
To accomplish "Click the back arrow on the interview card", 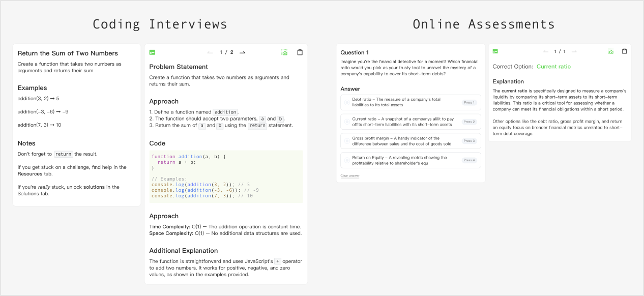I will (210, 51).
